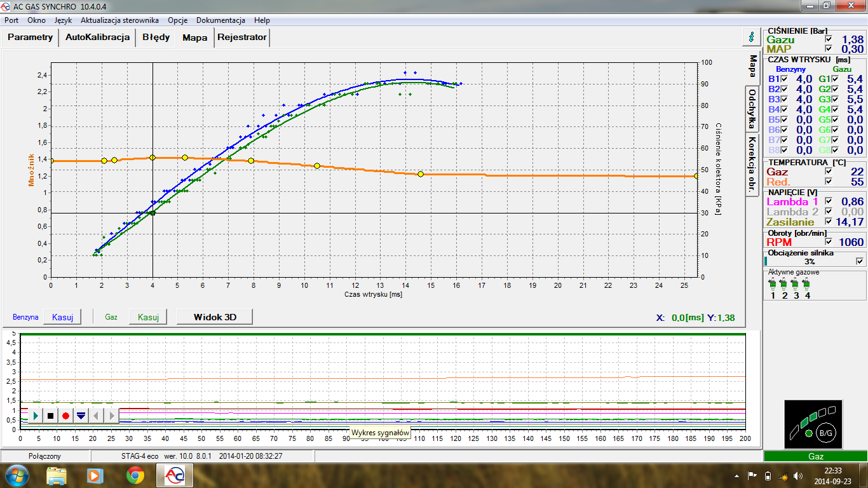Screen dimensions: 868x488
Task: Launch Windows Media Player from the taskbar
Action: pyautogui.click(x=95, y=475)
